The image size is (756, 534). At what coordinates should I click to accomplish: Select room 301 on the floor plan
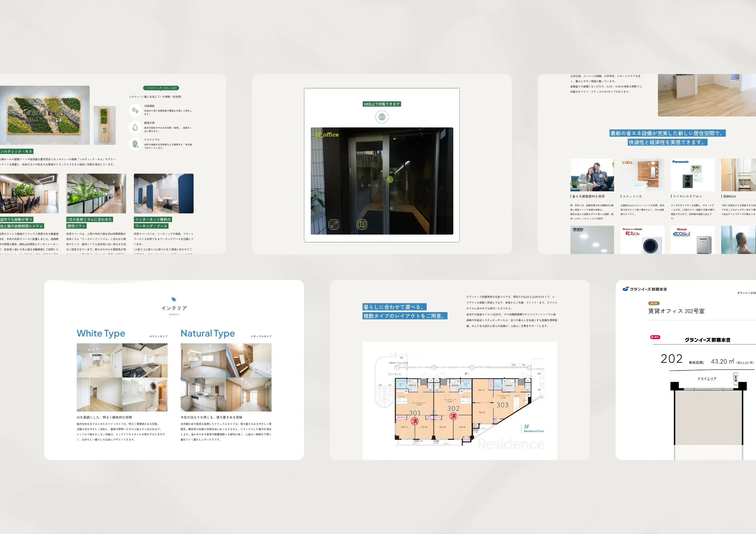click(x=415, y=413)
